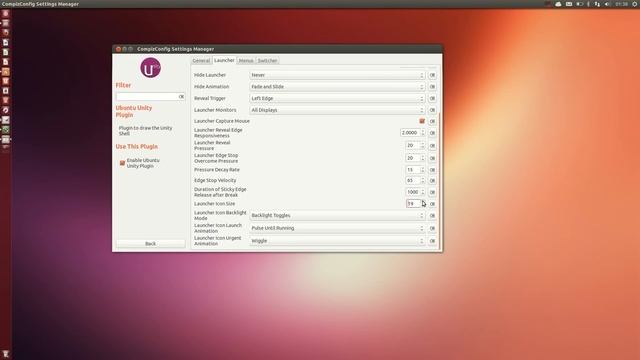This screenshot has height=360, width=640.
Task: Open the Trash in the Unity launcher
Action: [5, 354]
